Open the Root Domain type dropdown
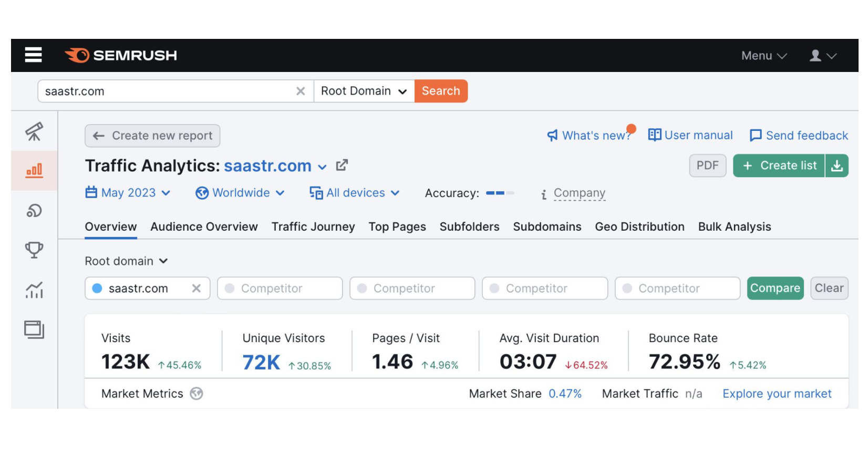Viewport: 868px width, 454px height. point(364,91)
